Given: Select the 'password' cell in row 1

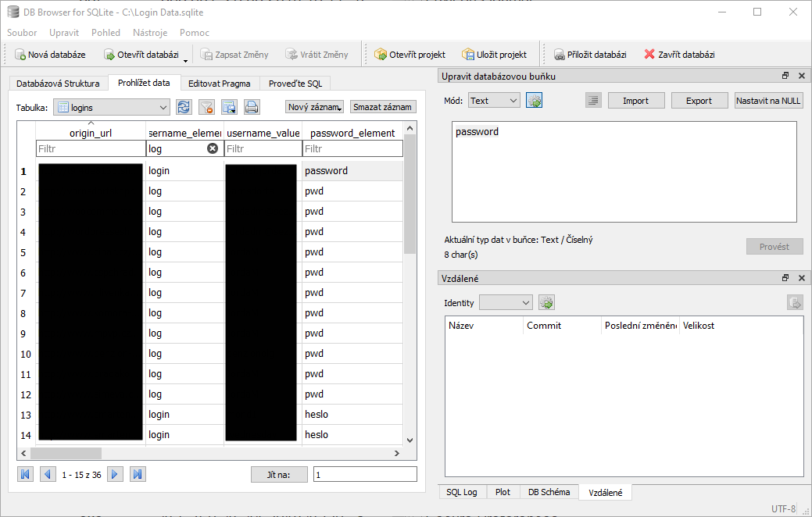Looking at the screenshot, I should 352,171.
